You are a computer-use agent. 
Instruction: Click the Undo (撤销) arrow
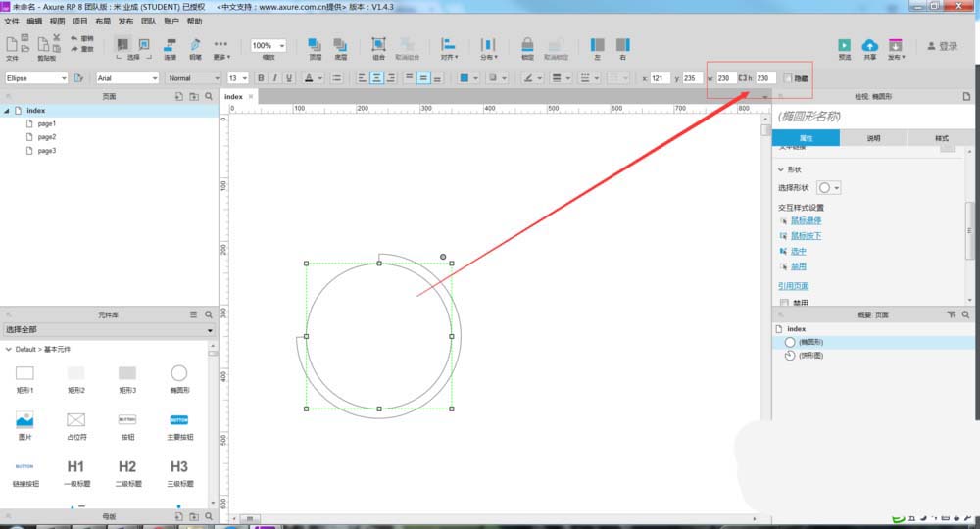click(x=73, y=39)
